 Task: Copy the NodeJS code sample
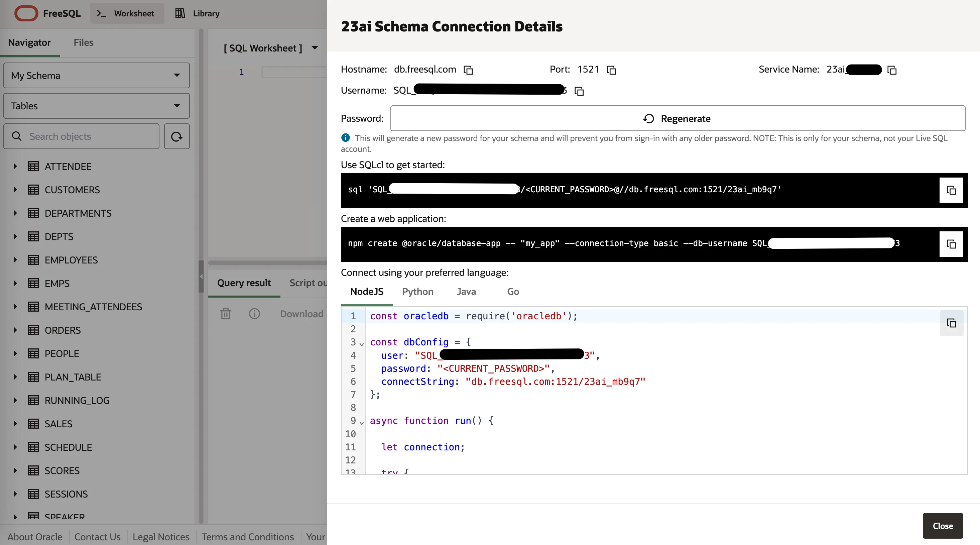951,323
